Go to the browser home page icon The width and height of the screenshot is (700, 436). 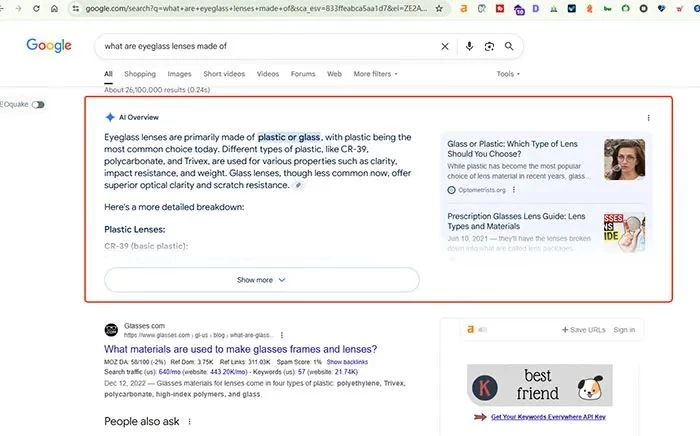[54, 8]
